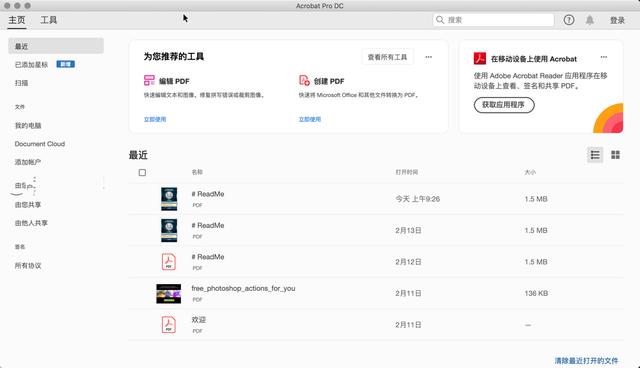Viewport: 640px width, 368px height.
Task: Select the 创建 PDF tool icon
Action: [304, 80]
